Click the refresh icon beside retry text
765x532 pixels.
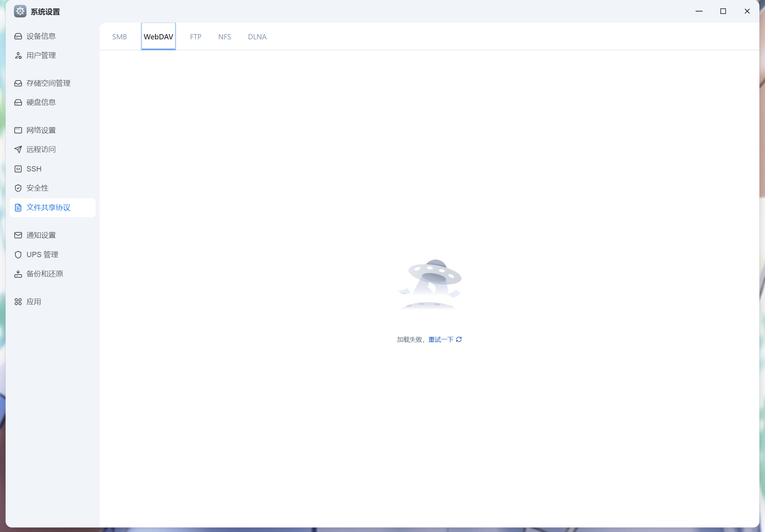click(459, 339)
